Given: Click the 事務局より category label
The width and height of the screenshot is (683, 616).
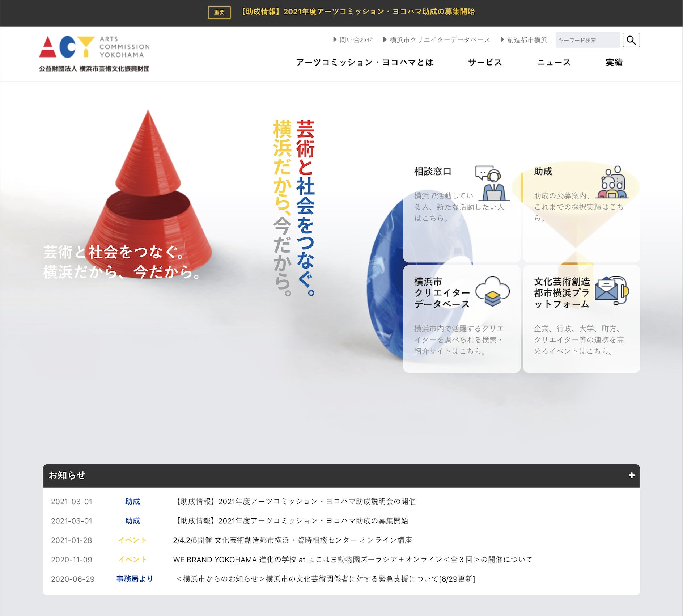Looking at the screenshot, I should tap(135, 579).
